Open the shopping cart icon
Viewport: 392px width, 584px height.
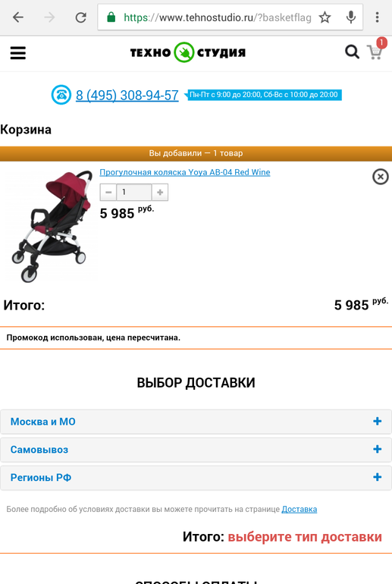[375, 52]
